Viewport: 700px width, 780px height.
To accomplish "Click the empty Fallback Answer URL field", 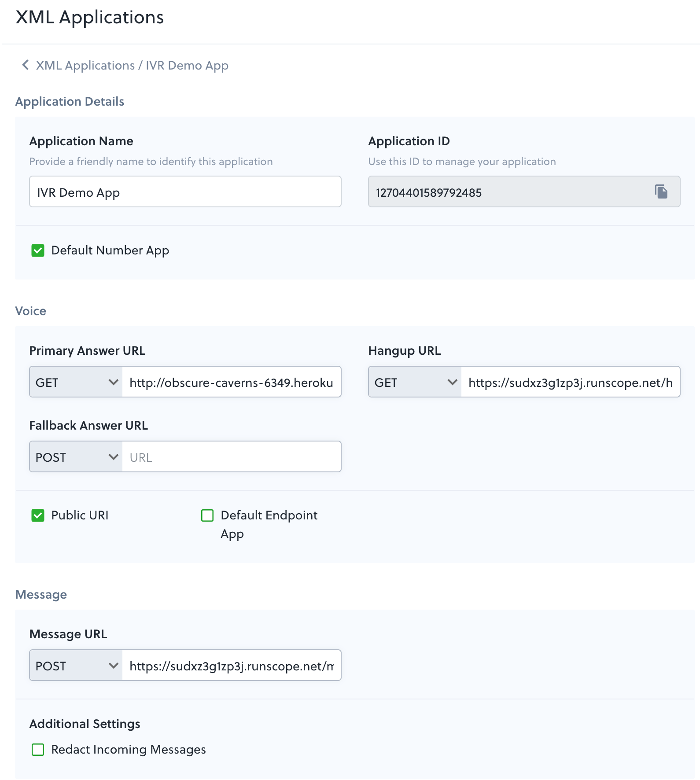I will (231, 457).
